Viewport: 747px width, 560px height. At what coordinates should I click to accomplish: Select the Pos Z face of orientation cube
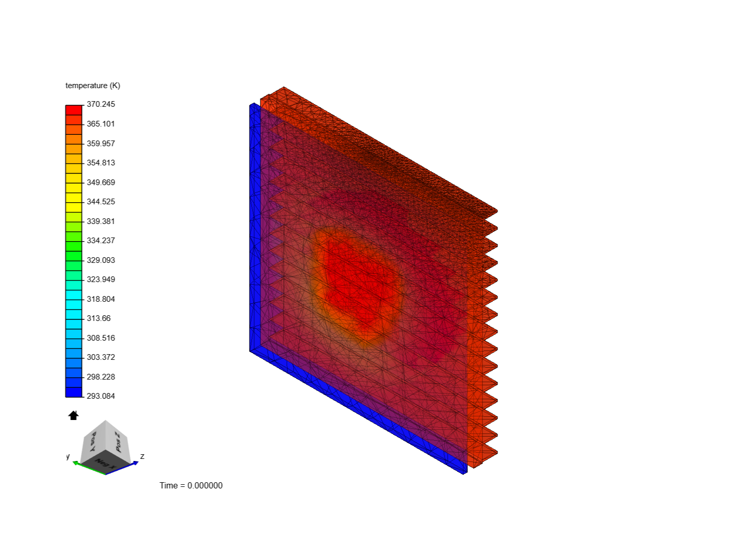point(118,443)
